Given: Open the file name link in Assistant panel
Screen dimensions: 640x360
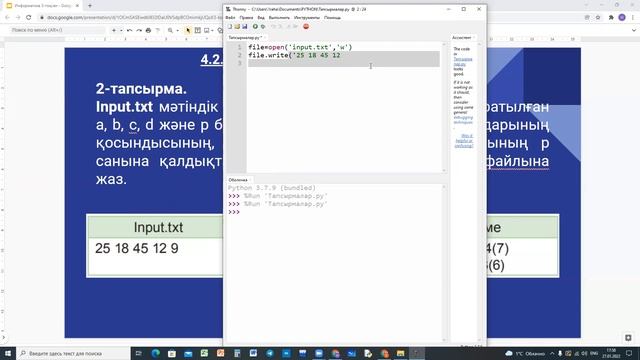Looking at the screenshot, I should [x=462, y=61].
